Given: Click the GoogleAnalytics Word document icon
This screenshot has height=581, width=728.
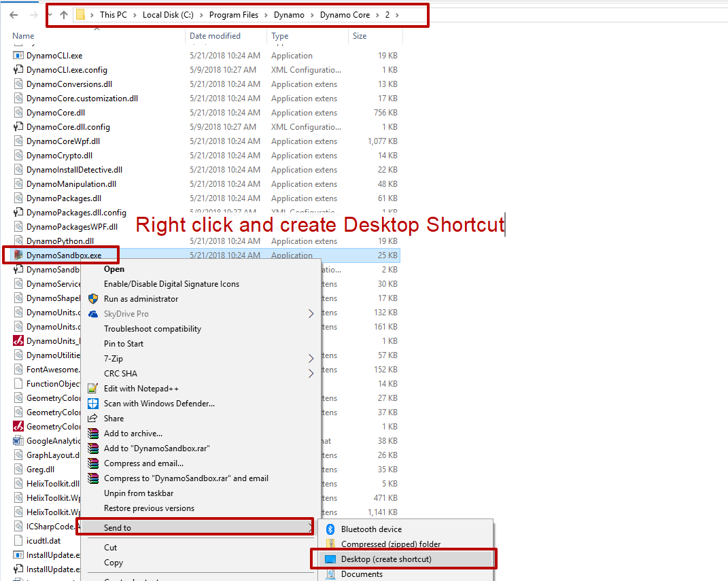Looking at the screenshot, I should (18, 441).
